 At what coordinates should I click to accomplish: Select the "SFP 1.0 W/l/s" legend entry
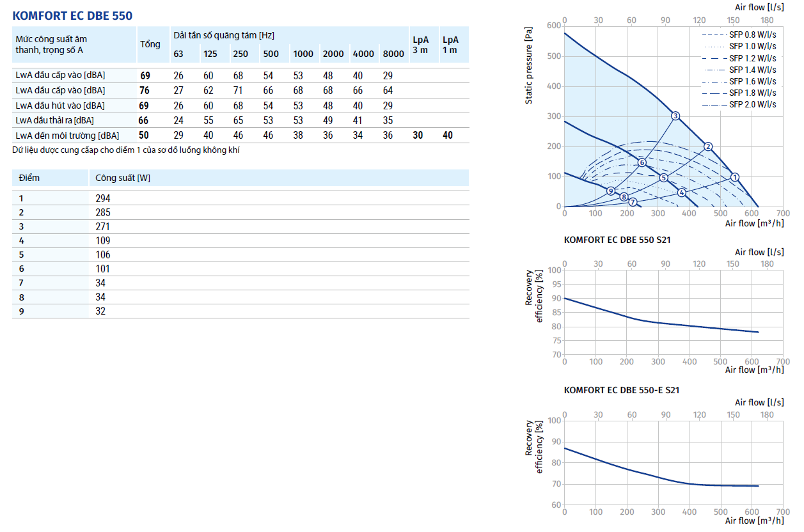(x=739, y=47)
